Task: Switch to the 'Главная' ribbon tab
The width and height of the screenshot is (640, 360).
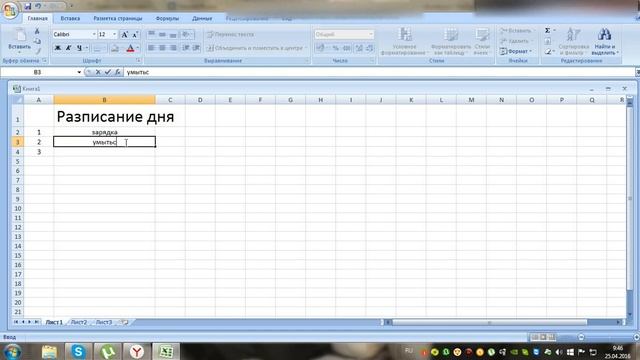Action: [38, 18]
